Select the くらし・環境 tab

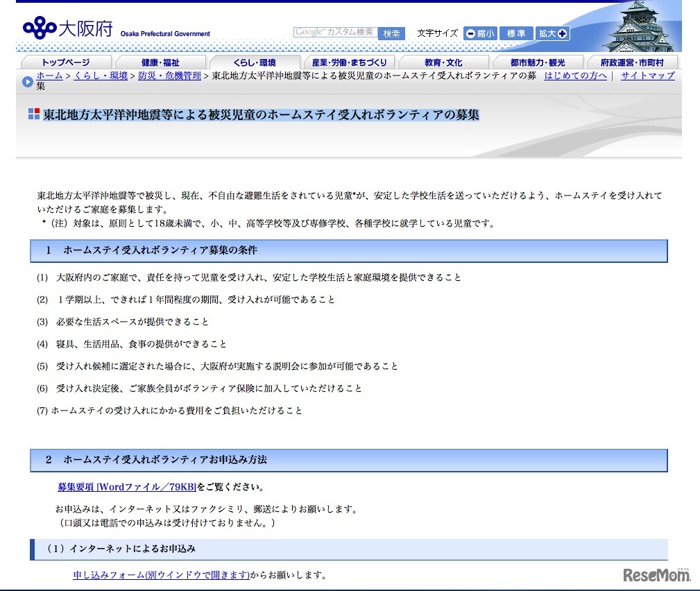(x=255, y=62)
